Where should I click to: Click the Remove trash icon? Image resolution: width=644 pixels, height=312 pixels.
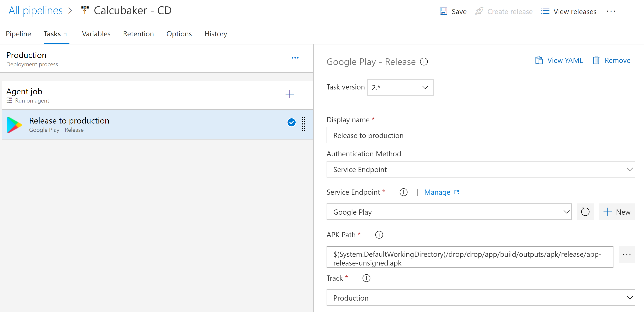coord(596,60)
